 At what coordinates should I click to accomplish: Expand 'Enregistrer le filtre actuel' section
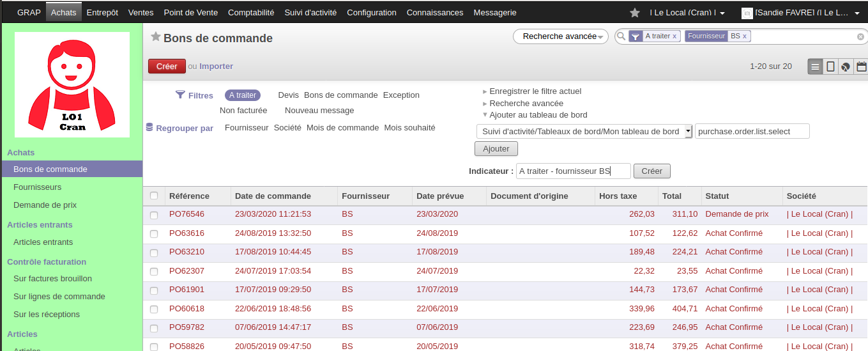tap(535, 91)
